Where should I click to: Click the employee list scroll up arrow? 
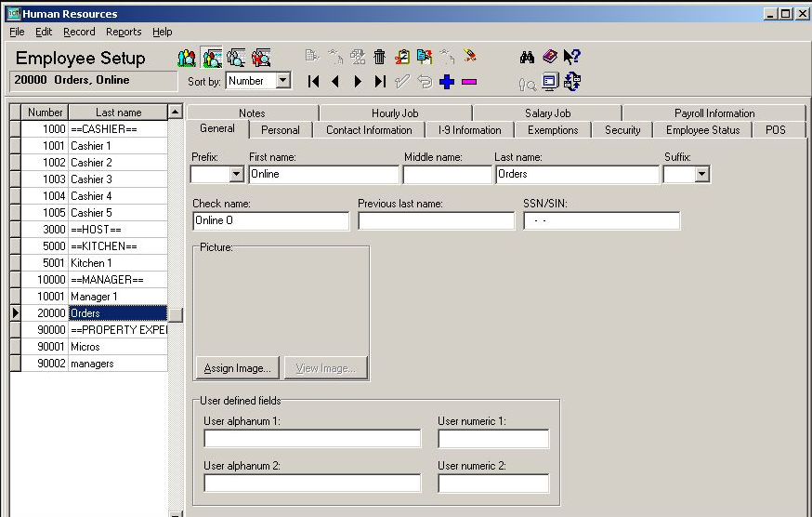point(176,112)
